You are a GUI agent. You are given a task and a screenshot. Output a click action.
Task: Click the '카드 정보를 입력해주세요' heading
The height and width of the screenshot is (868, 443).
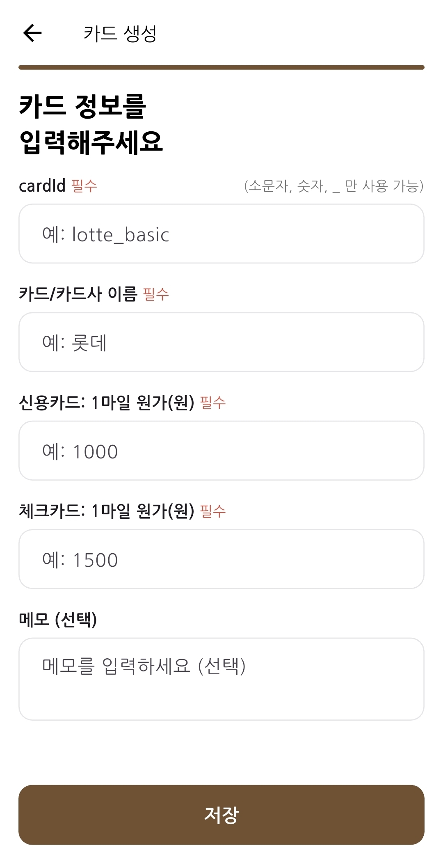coord(91,124)
